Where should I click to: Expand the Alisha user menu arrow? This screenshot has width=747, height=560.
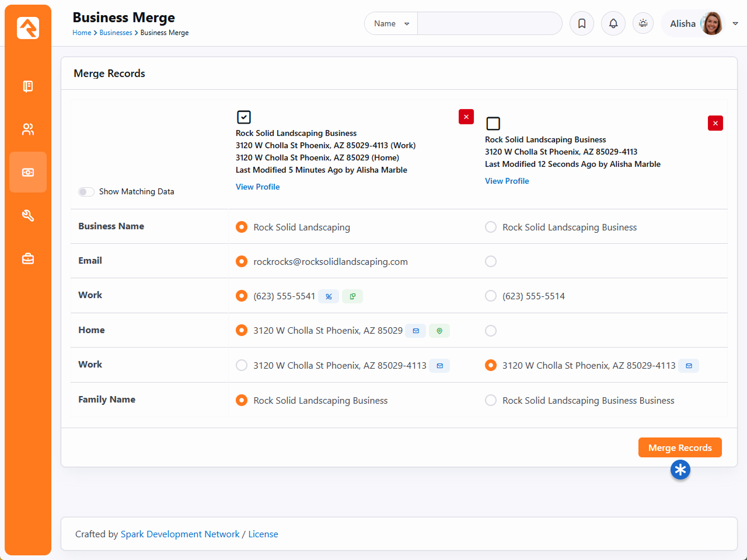click(x=735, y=24)
